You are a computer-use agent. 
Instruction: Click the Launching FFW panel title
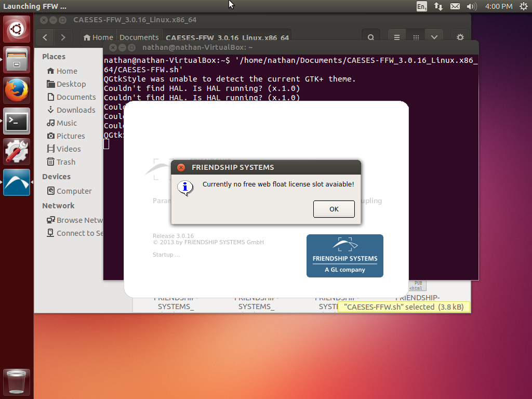(x=35, y=6)
